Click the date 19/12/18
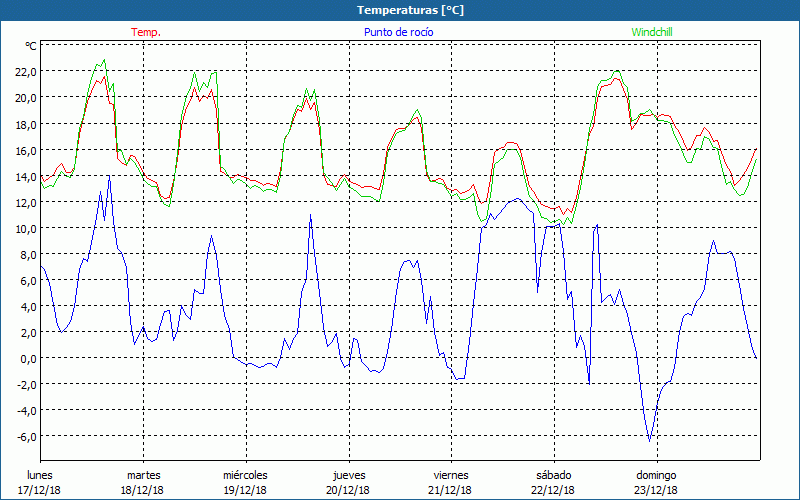 [245, 490]
